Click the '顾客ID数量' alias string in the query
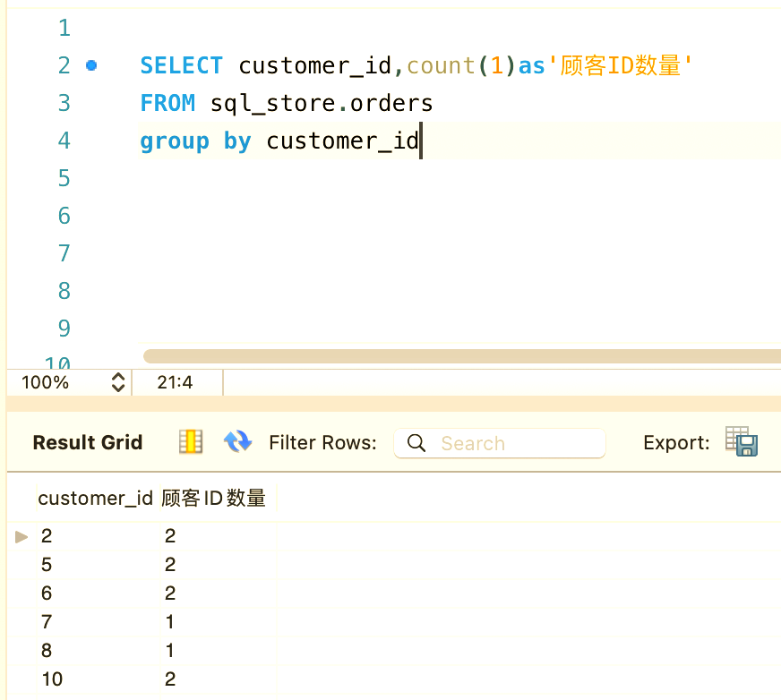This screenshot has height=700, width=781. [620, 65]
